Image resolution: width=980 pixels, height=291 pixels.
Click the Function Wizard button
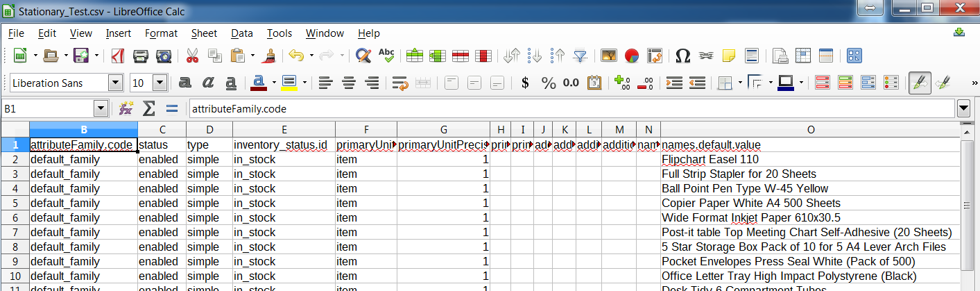[126, 109]
